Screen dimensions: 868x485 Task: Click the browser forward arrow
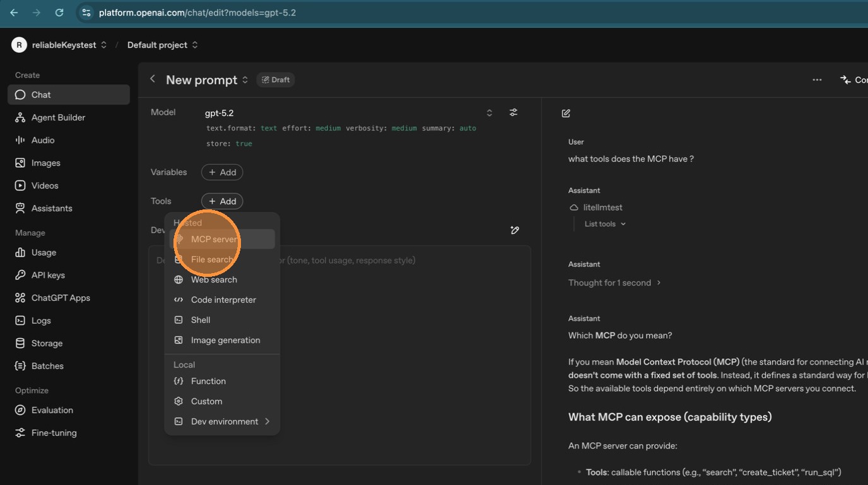coord(37,13)
